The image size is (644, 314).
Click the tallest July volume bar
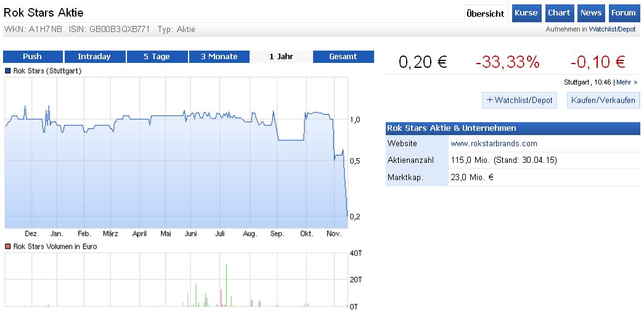coord(226,286)
